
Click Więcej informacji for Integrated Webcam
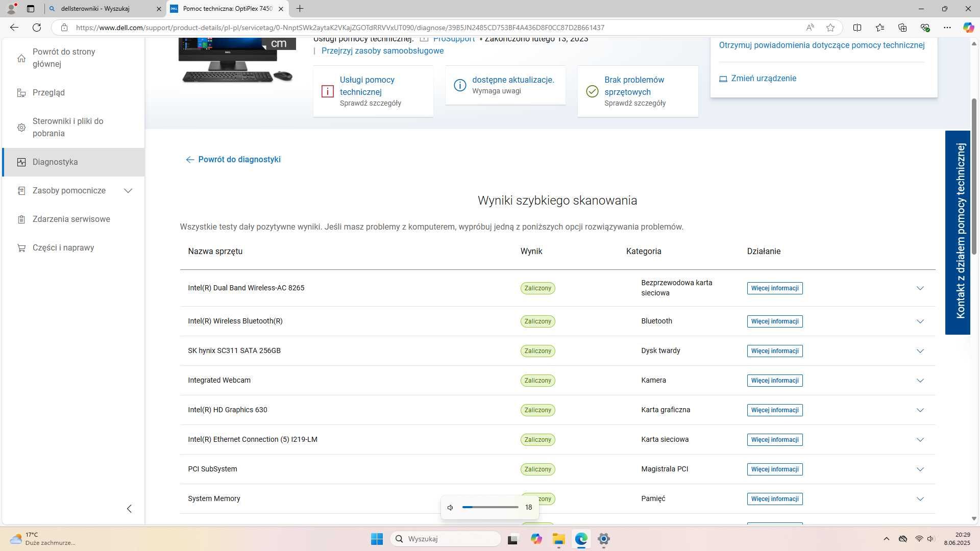pyautogui.click(x=775, y=381)
